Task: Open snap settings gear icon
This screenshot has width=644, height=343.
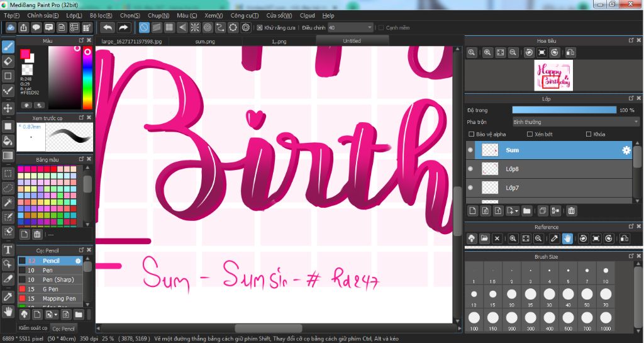Action: 246,28
